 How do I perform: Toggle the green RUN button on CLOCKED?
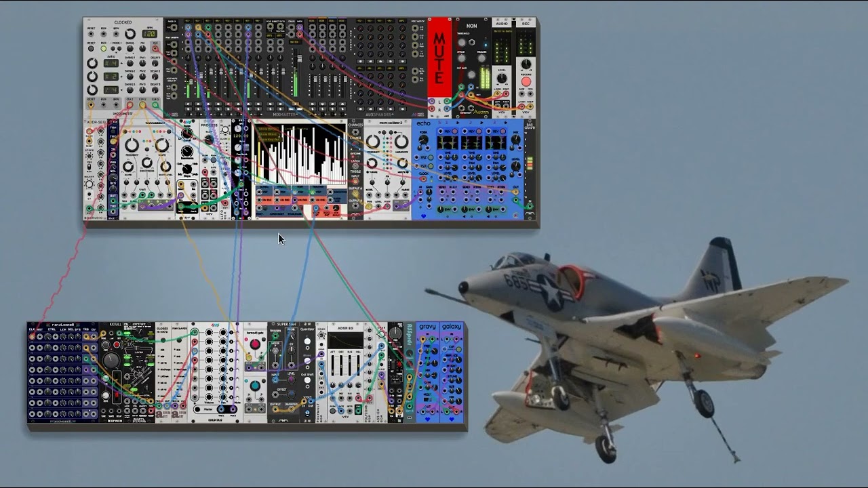pyautogui.click(x=104, y=49)
